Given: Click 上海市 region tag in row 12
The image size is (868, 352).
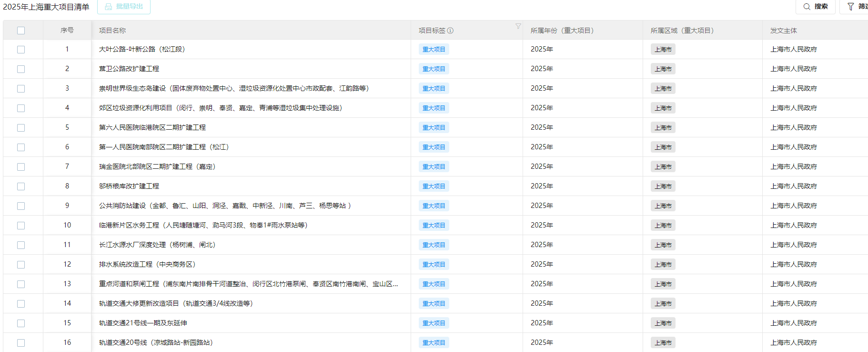Looking at the screenshot, I should [663, 265].
